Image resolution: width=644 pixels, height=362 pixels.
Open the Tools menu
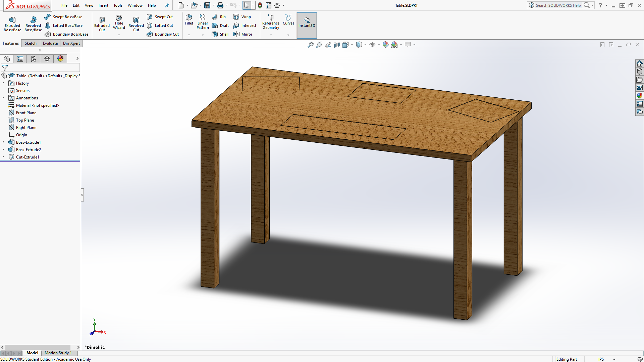pyautogui.click(x=118, y=5)
